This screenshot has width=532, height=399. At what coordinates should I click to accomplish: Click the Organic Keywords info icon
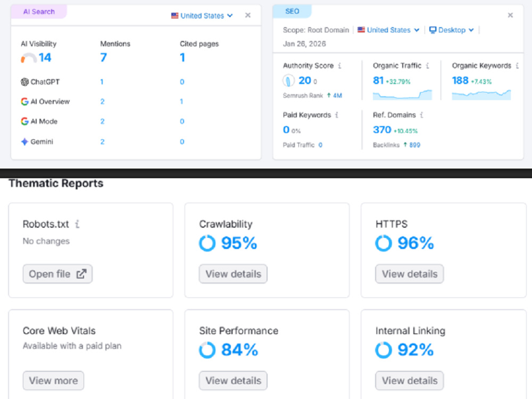click(517, 65)
